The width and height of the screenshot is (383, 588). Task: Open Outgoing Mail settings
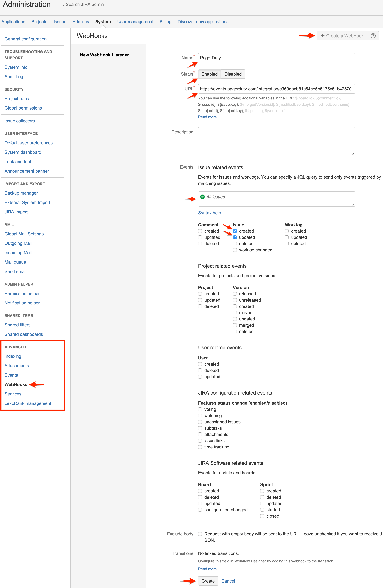pos(18,243)
